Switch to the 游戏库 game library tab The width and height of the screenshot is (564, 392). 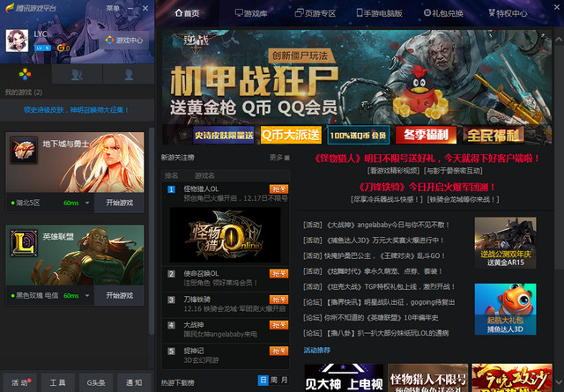249,13
